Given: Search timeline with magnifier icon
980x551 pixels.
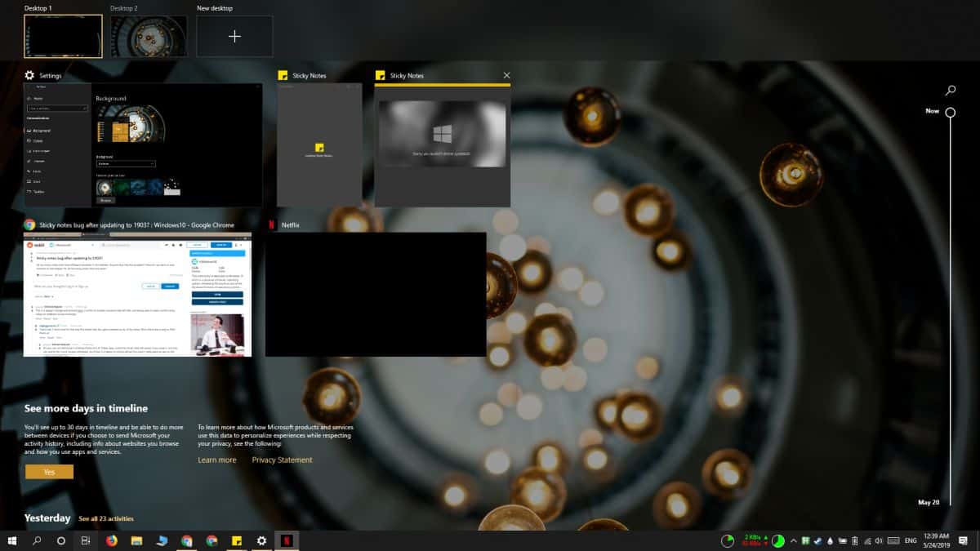Looking at the screenshot, I should [951, 90].
